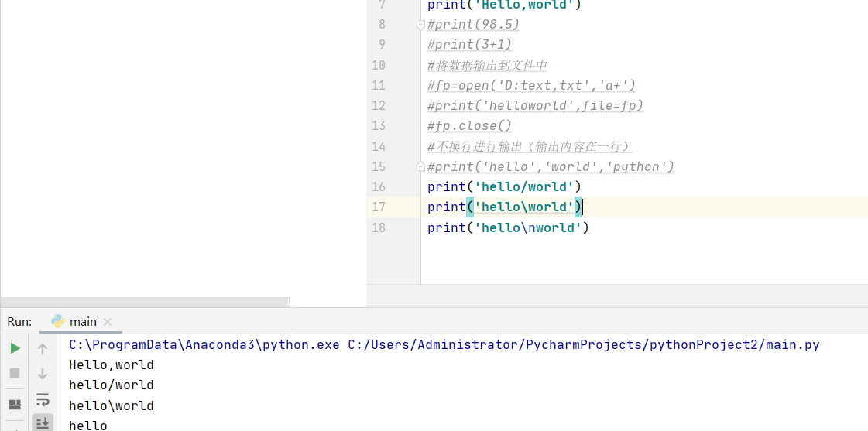Place cursor in print('hello\nworld') on line 18
This screenshot has width=868, height=431.
click(x=508, y=227)
